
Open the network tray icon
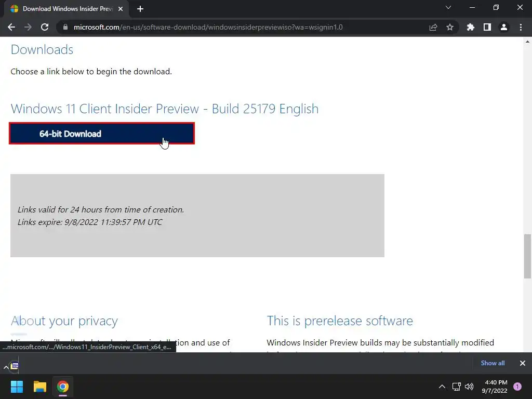pyautogui.click(x=456, y=387)
